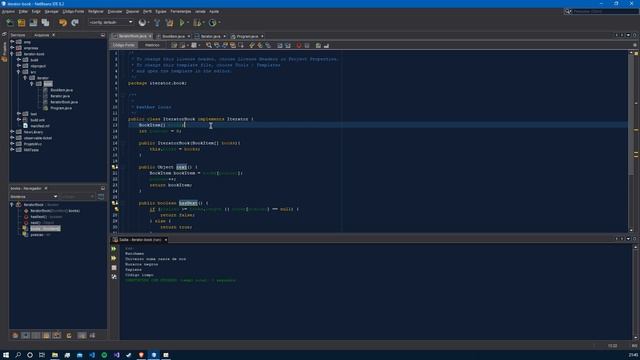
Task: Toggle Fully Qualified Names in Navigator
Action: click(x=69, y=335)
